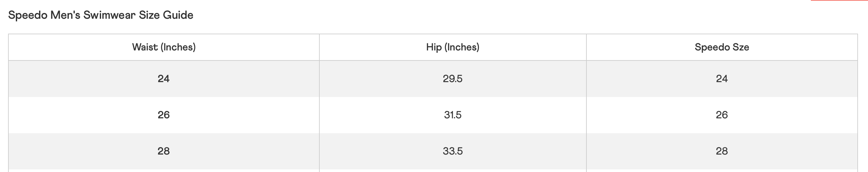This screenshot has width=868, height=172.
Task: Select the hip value 31.5 cell
Action: click(452, 115)
